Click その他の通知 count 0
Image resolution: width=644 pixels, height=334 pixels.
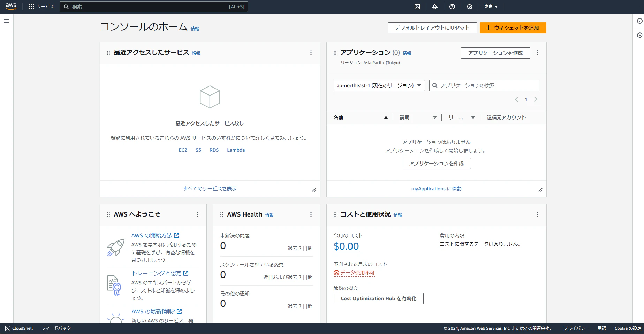click(x=223, y=304)
